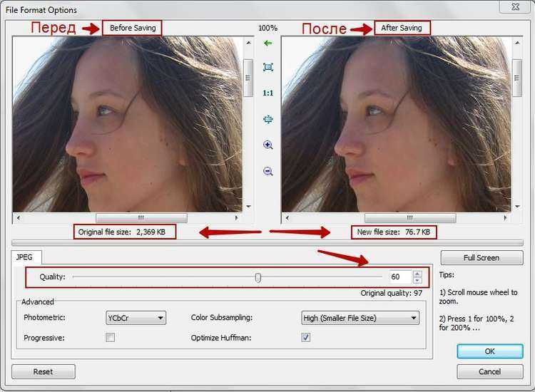Click the New file size 76.7 KB text
This screenshot has height=392, width=535.
(x=393, y=232)
